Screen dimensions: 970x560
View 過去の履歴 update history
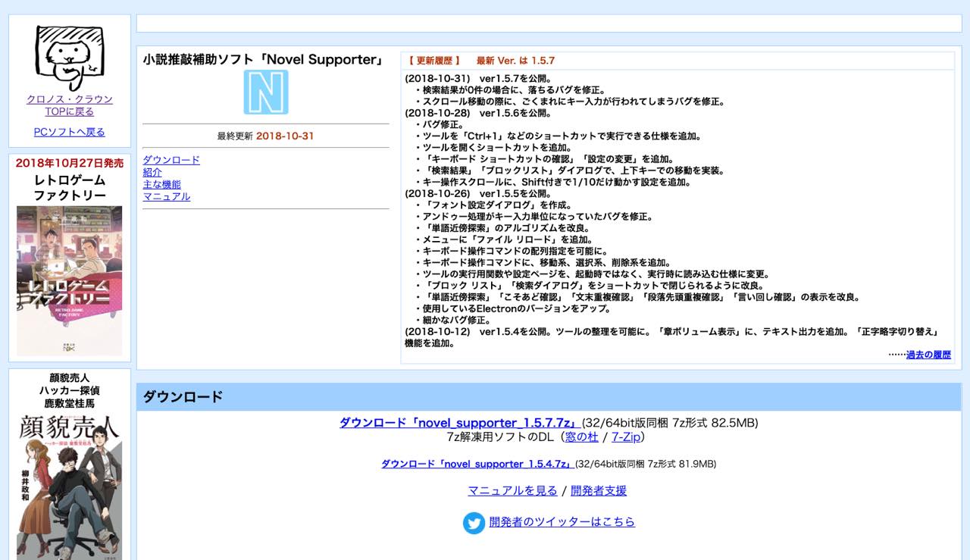[x=928, y=353]
